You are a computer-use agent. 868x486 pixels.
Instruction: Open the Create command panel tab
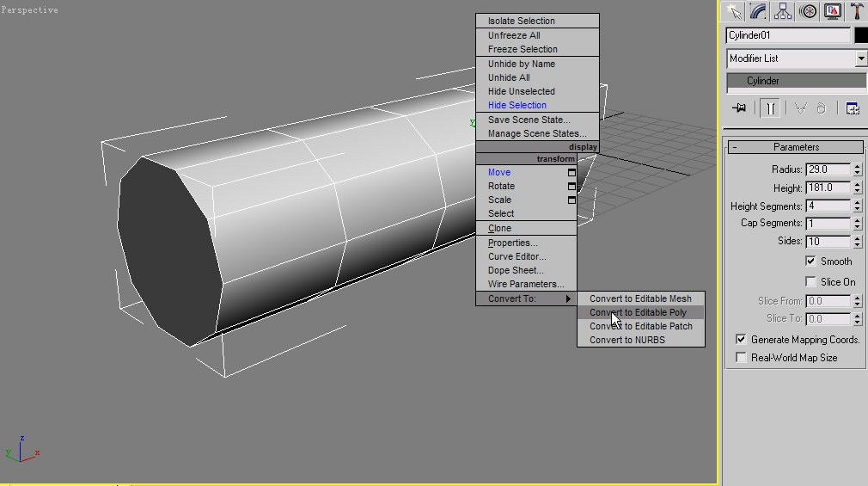click(733, 11)
